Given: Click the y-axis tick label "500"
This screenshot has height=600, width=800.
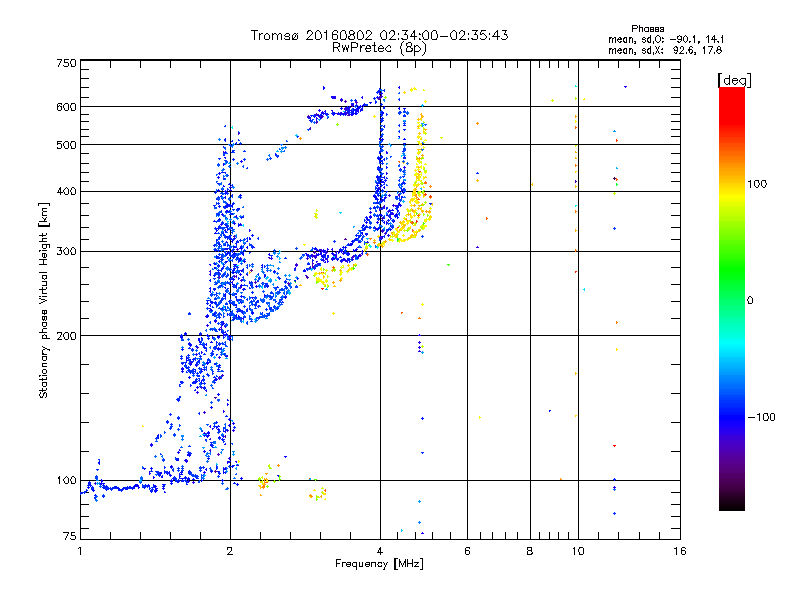Looking at the screenshot, I should pos(66,145).
